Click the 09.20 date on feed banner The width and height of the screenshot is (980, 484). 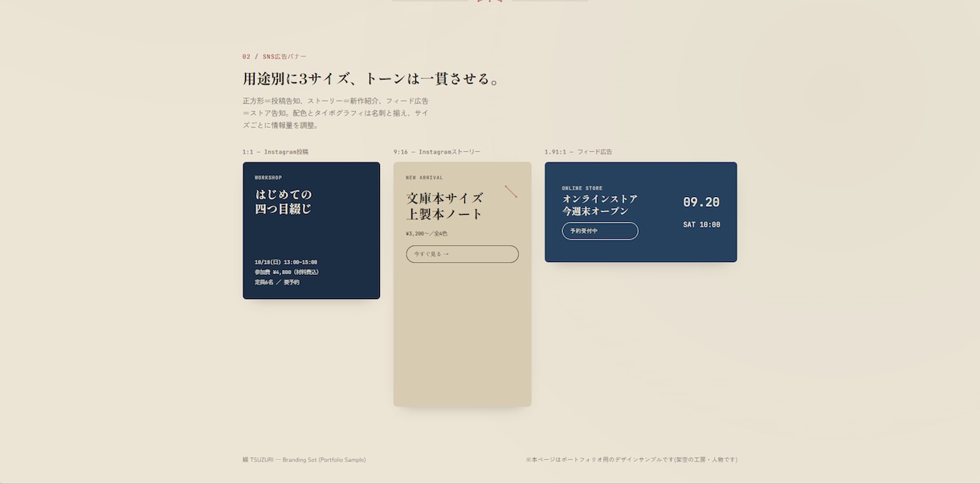pos(701,203)
